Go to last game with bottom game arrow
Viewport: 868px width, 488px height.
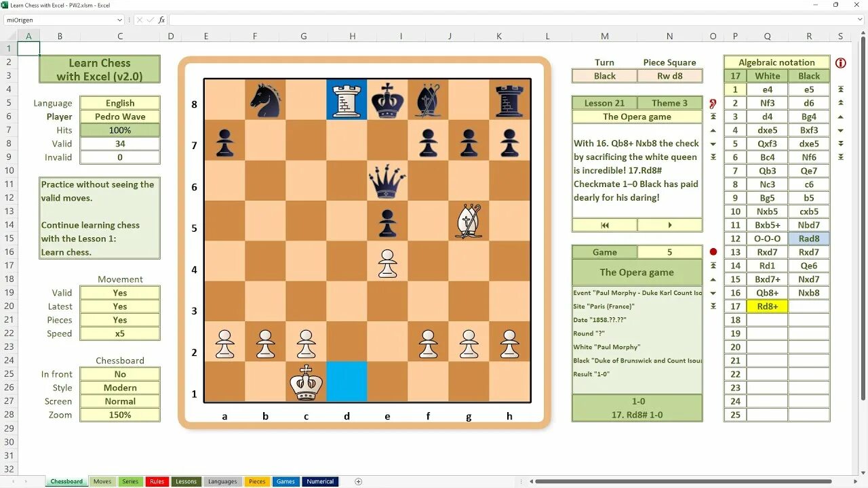713,306
